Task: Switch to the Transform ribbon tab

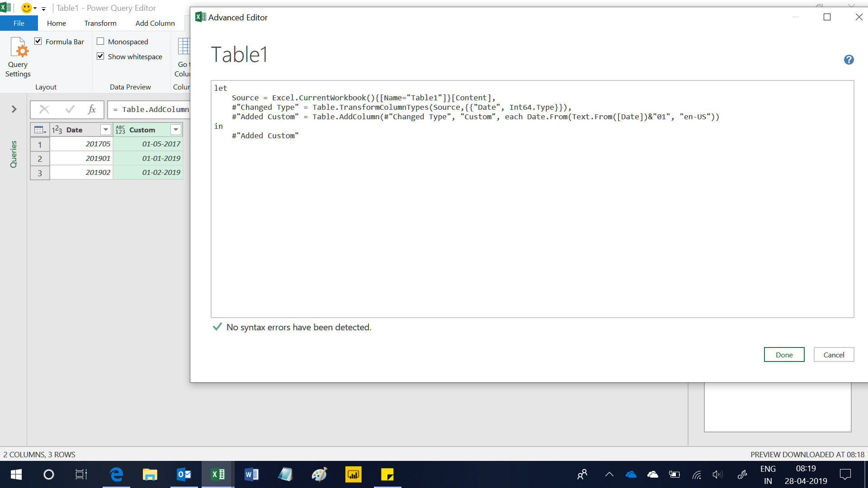Action: [x=100, y=23]
